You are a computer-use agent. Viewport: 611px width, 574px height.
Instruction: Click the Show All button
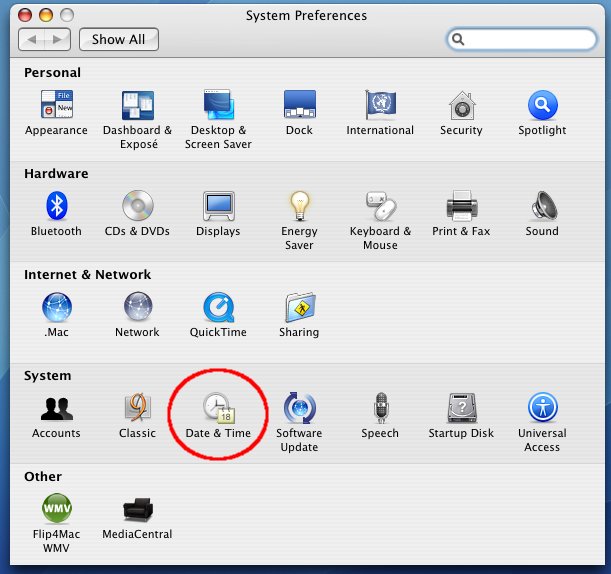coord(118,39)
